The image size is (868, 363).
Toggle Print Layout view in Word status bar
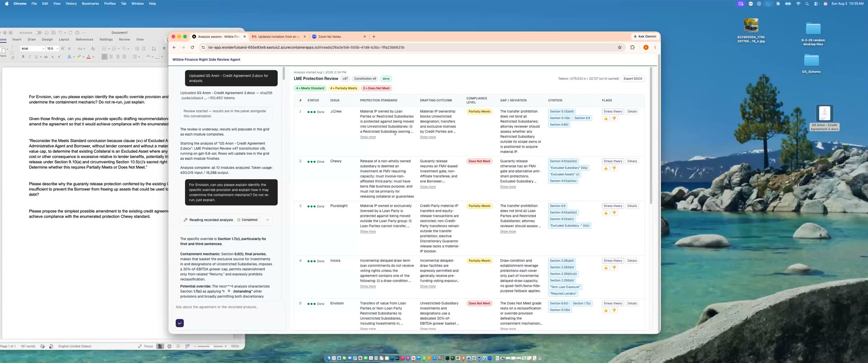point(160,346)
